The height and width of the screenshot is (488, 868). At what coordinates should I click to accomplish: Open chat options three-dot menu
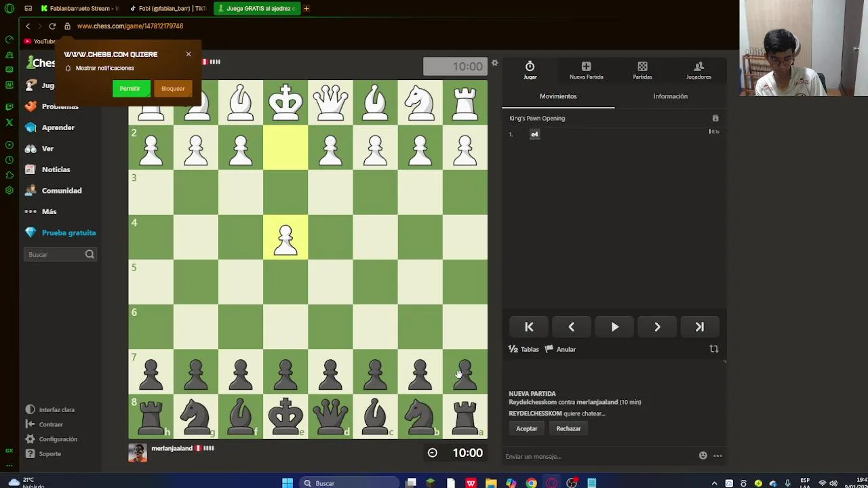[x=717, y=456]
